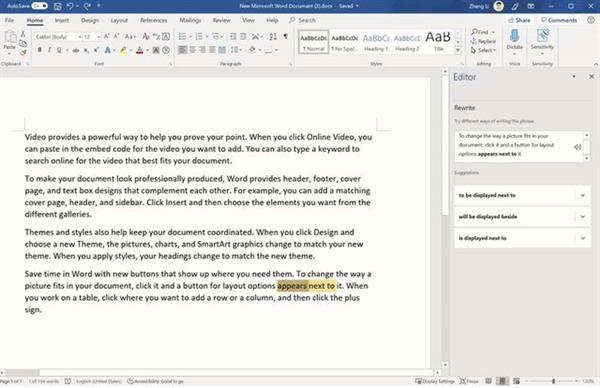Click the Replace button
This screenshot has height=388, width=600.
[483, 41]
